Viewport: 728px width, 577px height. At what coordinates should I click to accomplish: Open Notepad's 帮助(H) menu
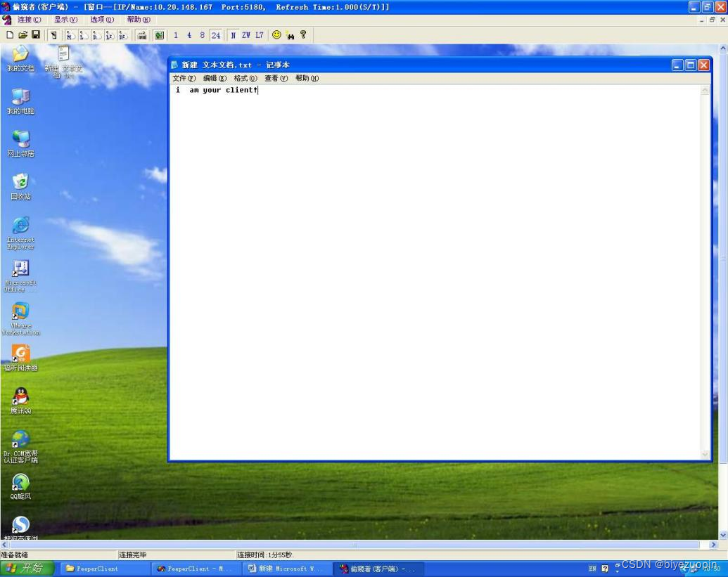307,78
